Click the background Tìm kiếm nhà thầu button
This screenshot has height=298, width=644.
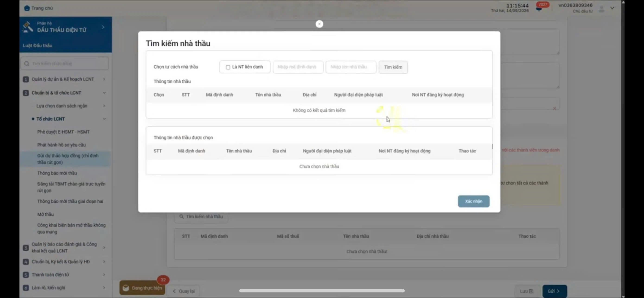pyautogui.click(x=201, y=217)
